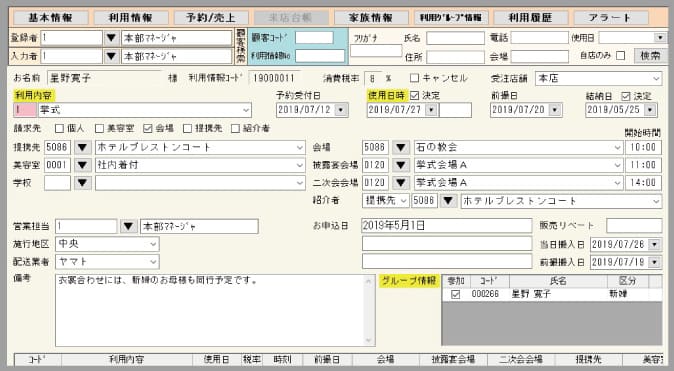Open the 美容室 code lookup arrow
Viewport: 674px width, 371px height.
pos(83,165)
